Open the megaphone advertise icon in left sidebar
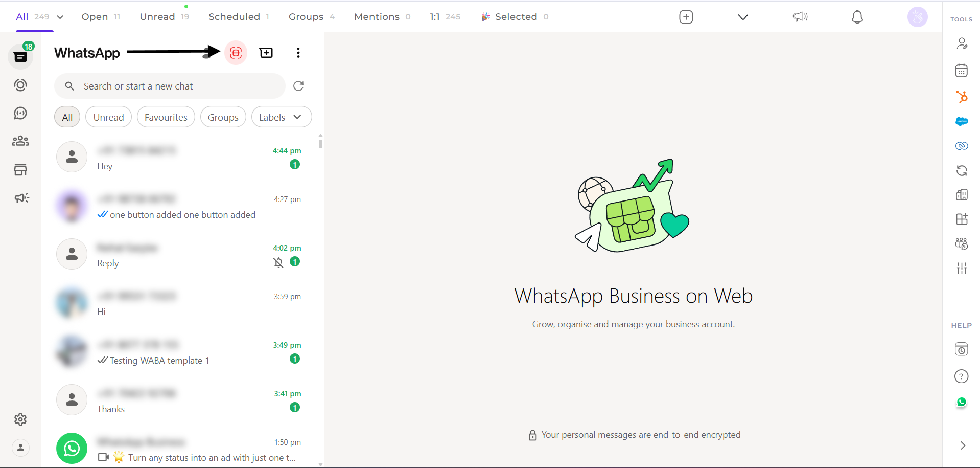This screenshot has width=980, height=468. [x=21, y=198]
